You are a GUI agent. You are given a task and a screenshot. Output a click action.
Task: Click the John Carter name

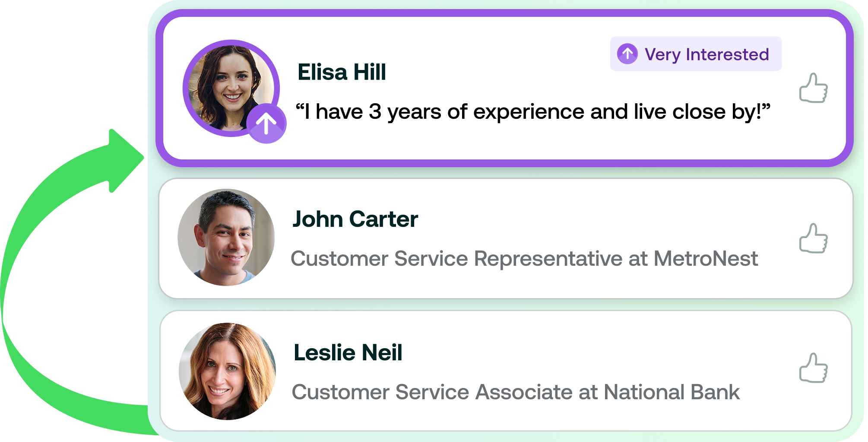coord(355,219)
